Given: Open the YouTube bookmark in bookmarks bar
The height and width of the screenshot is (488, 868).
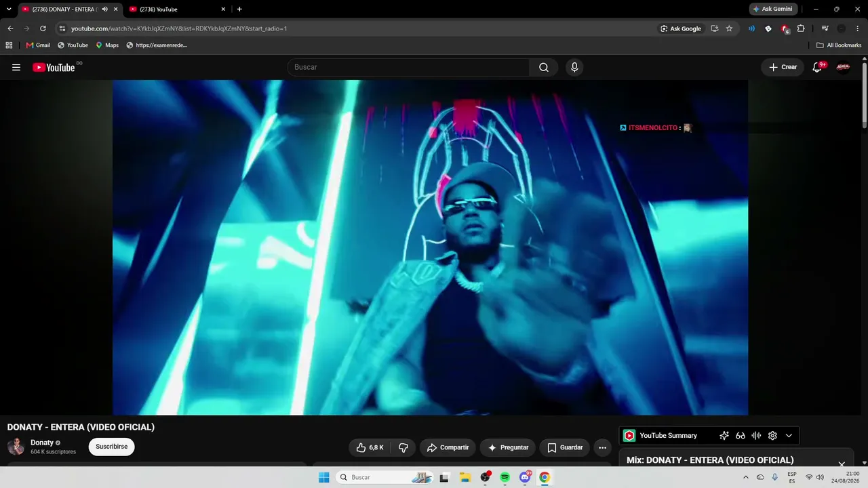Looking at the screenshot, I should coord(73,45).
